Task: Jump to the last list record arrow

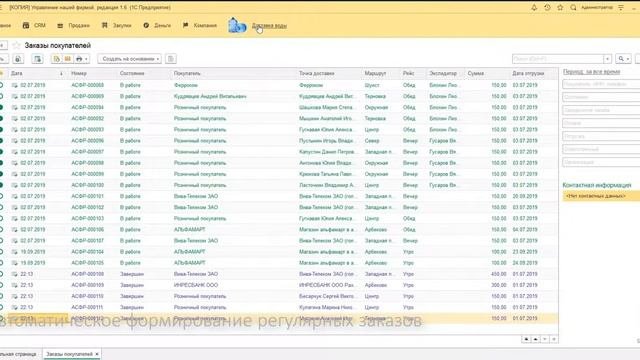Action: [x=554, y=339]
